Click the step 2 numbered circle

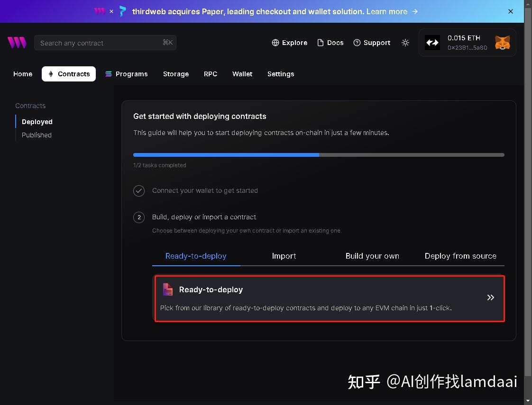point(138,217)
